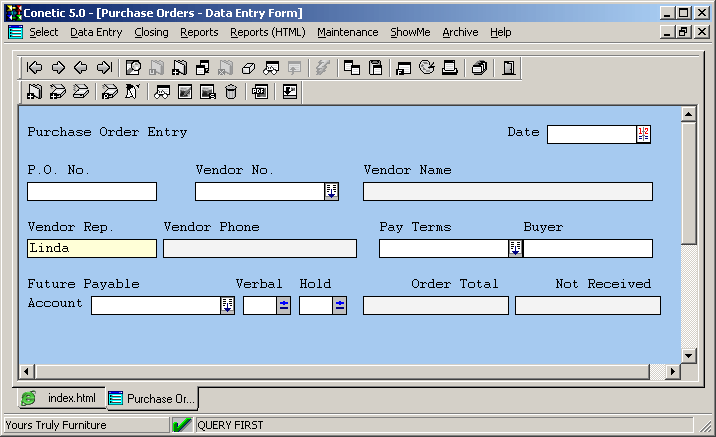716x437 pixels.
Task: Jump to the last record arrow
Action: pyautogui.click(x=103, y=68)
